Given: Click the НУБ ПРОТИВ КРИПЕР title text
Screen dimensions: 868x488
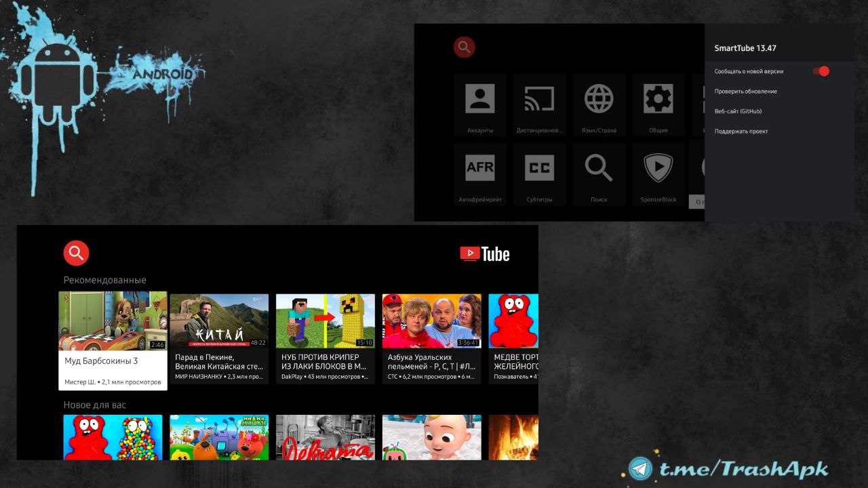Looking at the screenshot, I should pos(324,362).
